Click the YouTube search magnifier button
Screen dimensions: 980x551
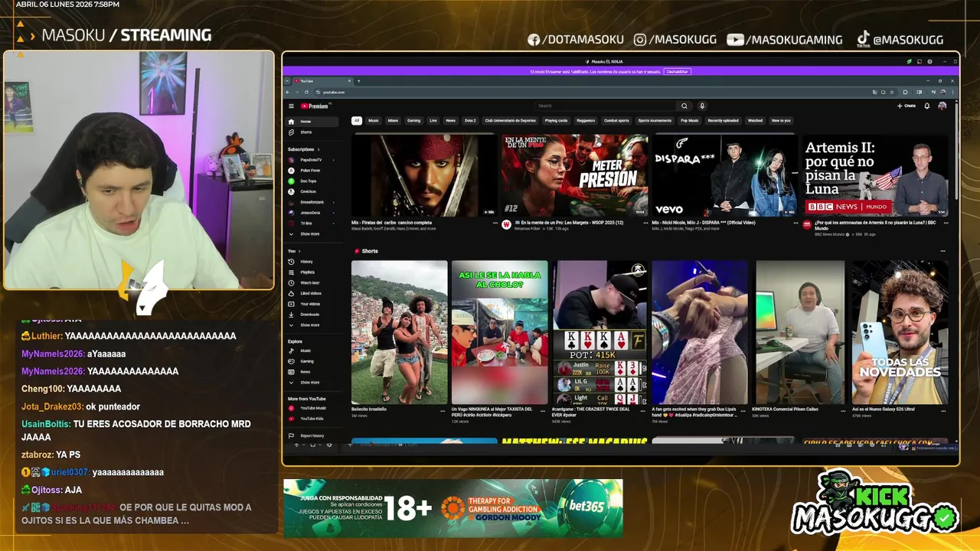684,106
